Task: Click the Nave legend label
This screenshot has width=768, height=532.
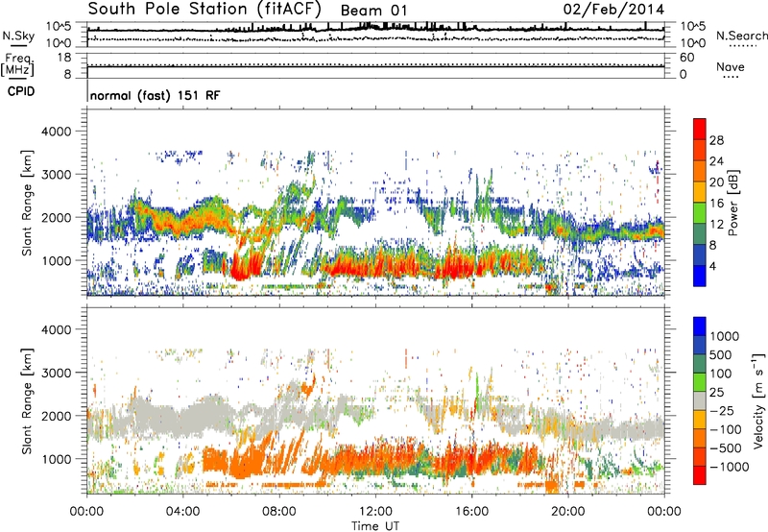Action: 731,66
